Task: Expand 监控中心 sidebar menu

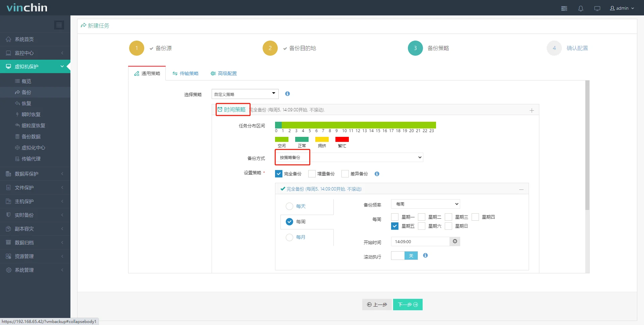Action: pos(35,53)
